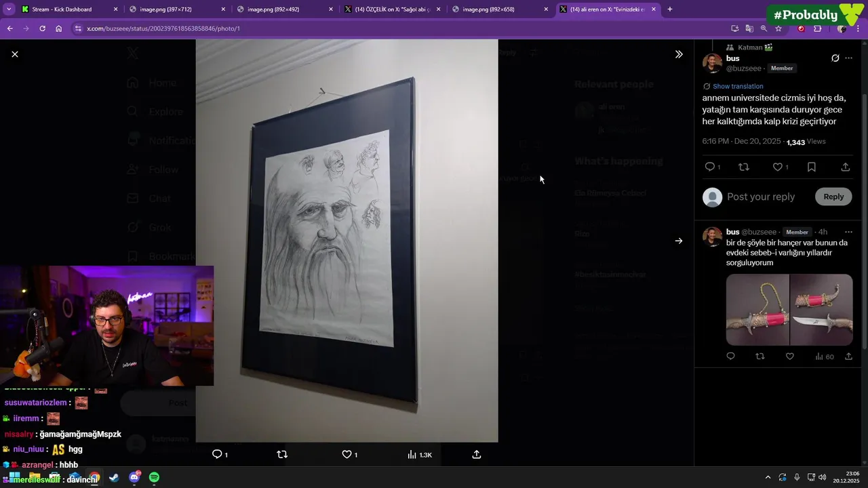Open the Grok icon on bus's main post
This screenshot has width=868, height=488.
click(x=835, y=58)
